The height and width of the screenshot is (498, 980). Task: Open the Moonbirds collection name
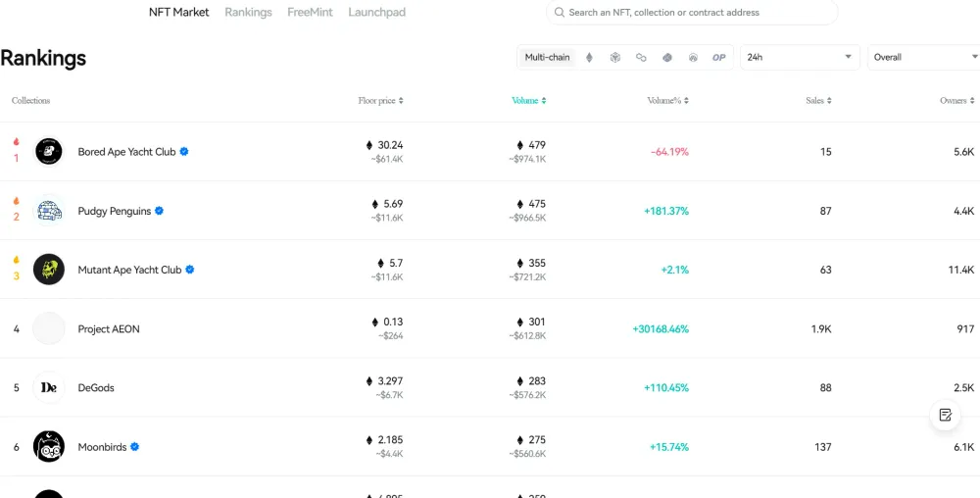(x=102, y=447)
